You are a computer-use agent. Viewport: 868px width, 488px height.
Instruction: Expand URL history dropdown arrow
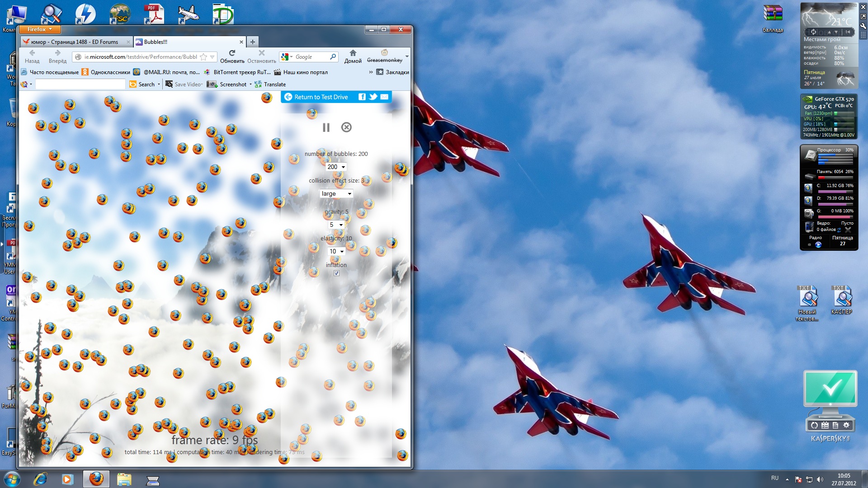coord(212,57)
